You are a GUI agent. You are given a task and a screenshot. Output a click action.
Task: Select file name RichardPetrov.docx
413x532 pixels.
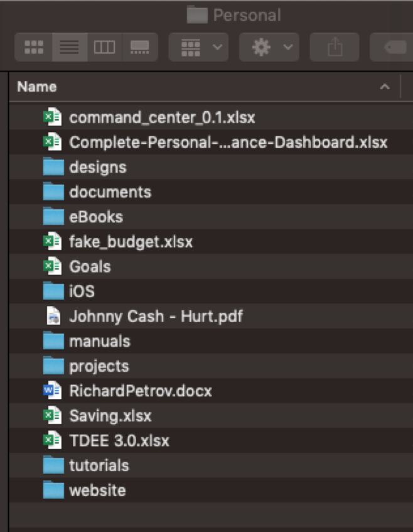[141, 391]
